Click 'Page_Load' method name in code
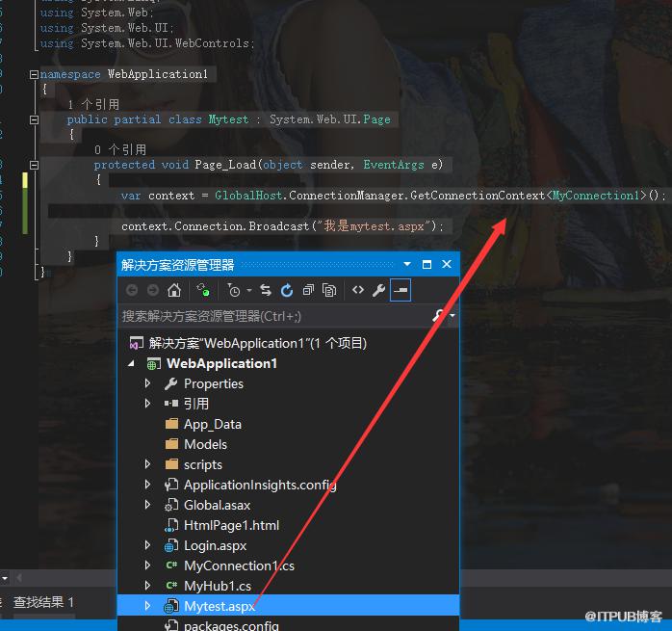Viewport: 672px width, 631px height. coord(225,165)
